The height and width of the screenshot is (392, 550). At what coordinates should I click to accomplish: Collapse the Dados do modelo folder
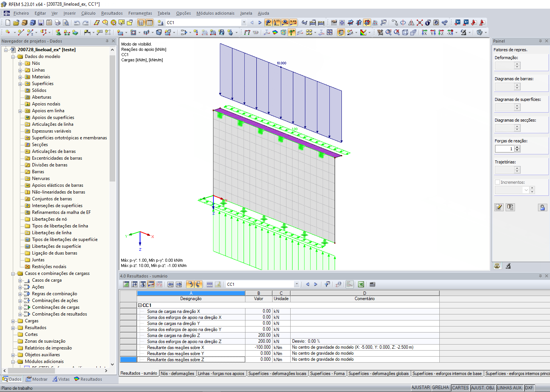pyautogui.click(x=13, y=57)
